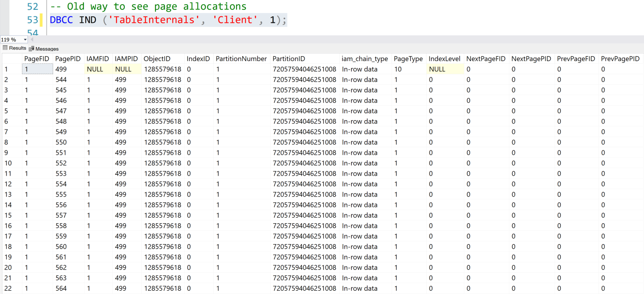Switch to the Results tab
The height and width of the screenshot is (294, 644).
(x=14, y=48)
